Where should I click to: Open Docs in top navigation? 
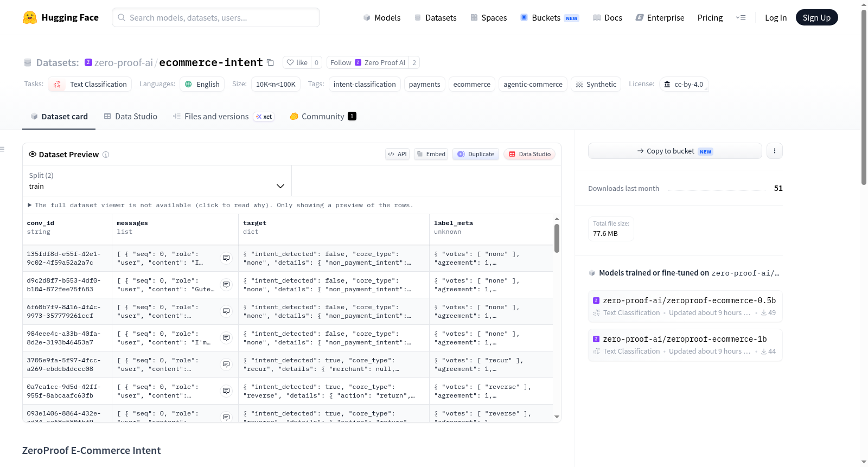coord(608,18)
